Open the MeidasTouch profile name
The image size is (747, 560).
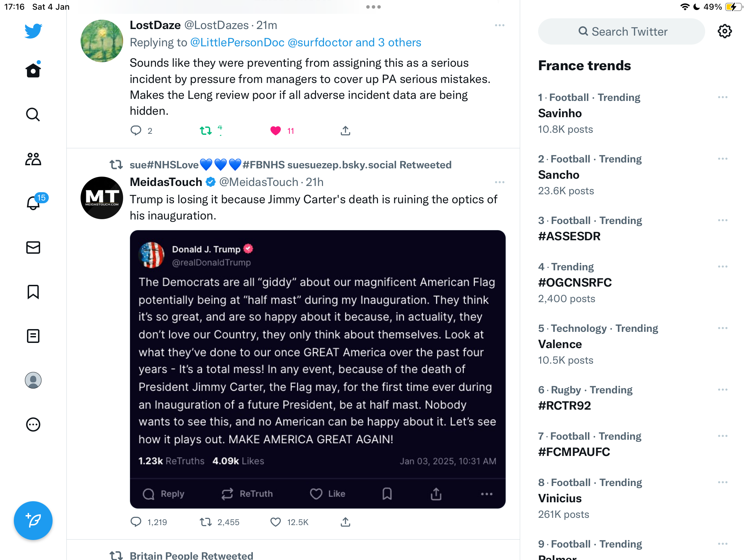tap(166, 182)
